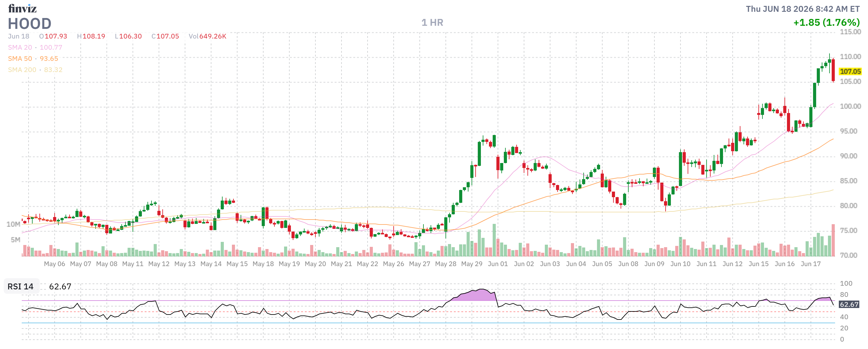868x349 pixels.
Task: Click the close price value 107.05
Action: [167, 36]
